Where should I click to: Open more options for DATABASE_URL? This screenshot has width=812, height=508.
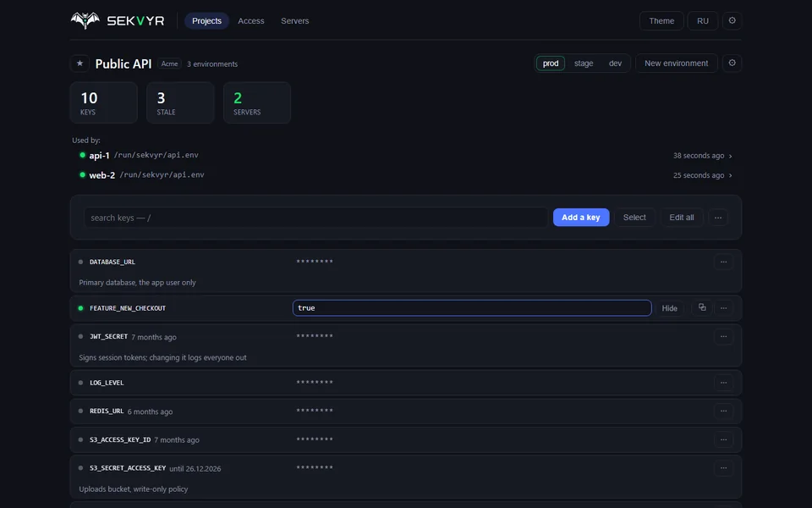[x=723, y=262]
